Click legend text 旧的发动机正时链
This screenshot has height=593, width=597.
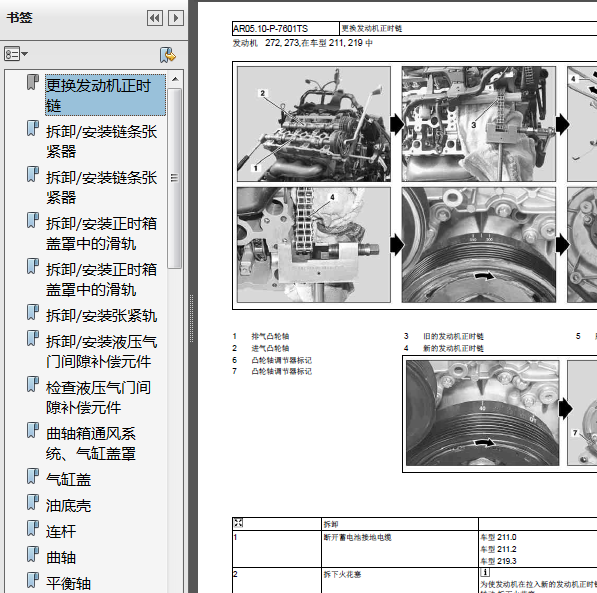[453, 336]
